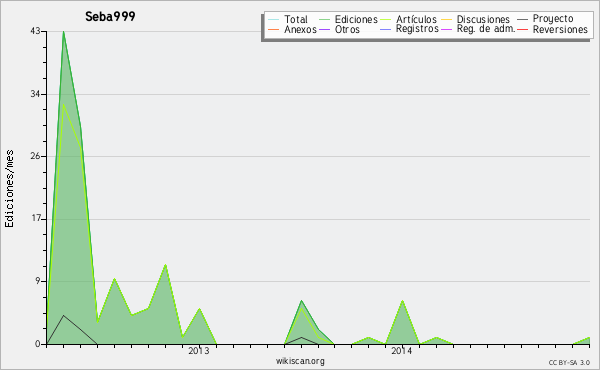Select the Otros legend label
Screen dimensions: 600x370
coord(347,29)
